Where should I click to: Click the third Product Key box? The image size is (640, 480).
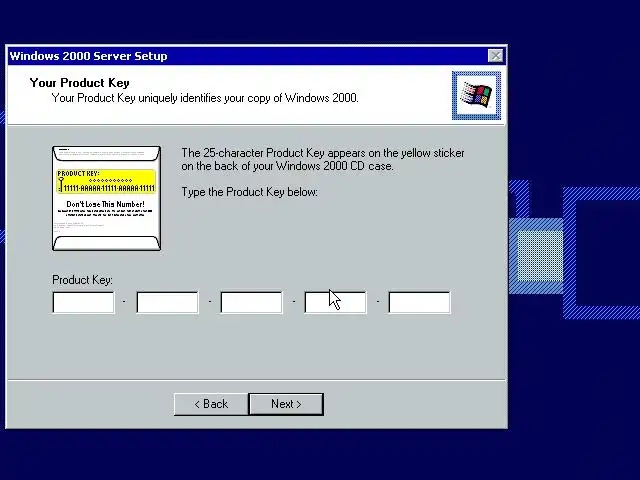(251, 302)
